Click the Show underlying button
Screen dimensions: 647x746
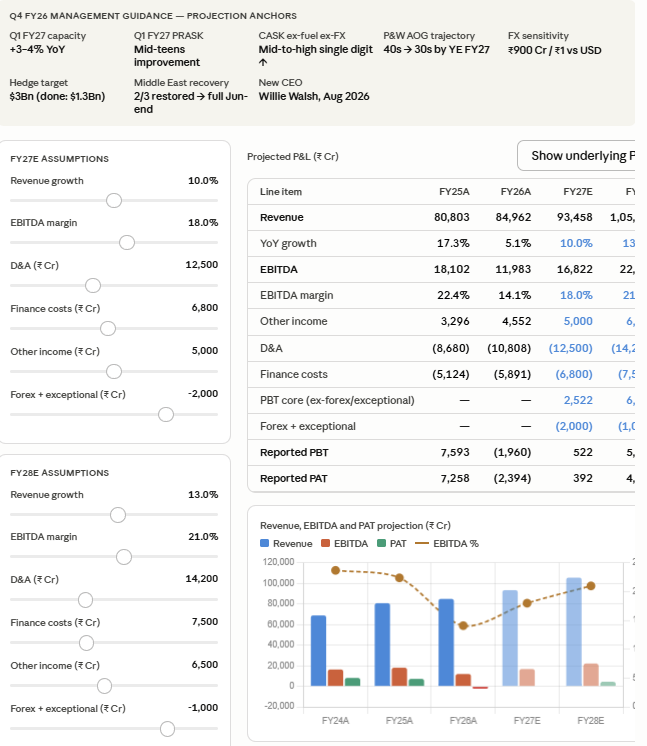[x=576, y=156]
